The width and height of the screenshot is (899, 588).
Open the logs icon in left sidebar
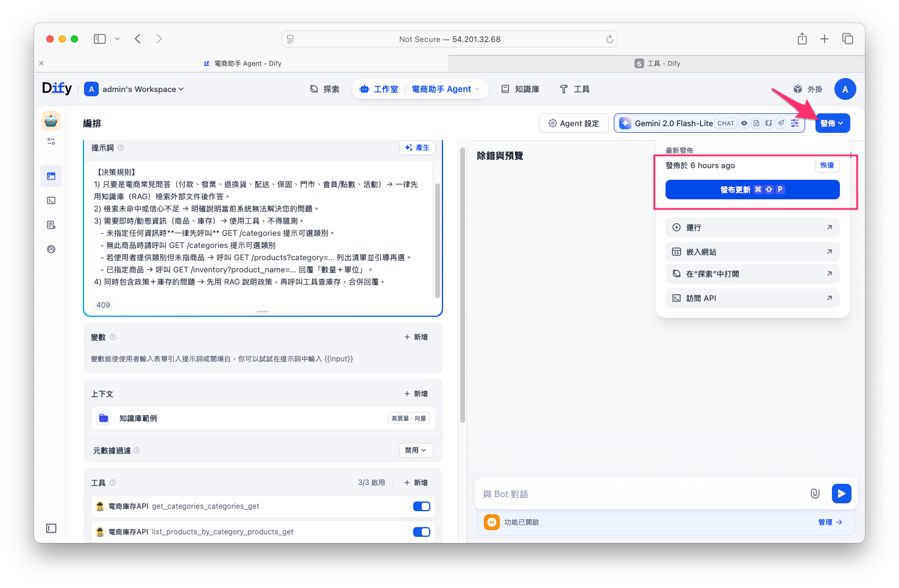coord(51,225)
